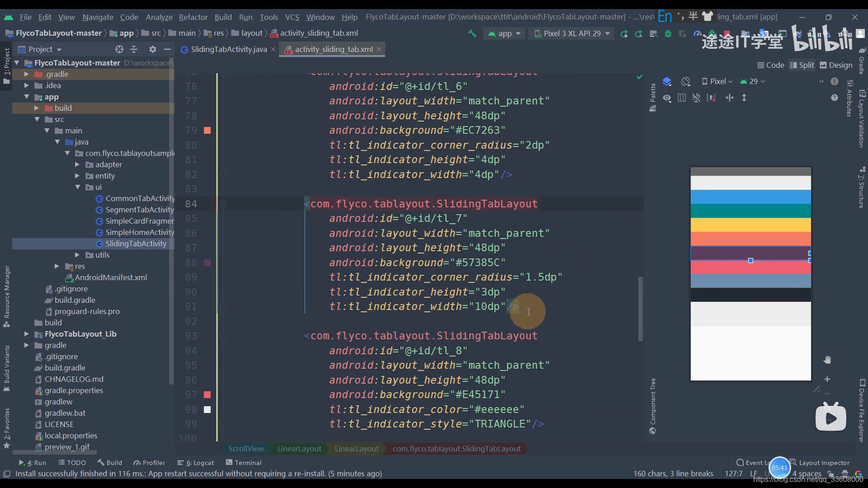Open the design warnings exclamation icon
Viewport: 868px width, 488px height.
(835, 81)
